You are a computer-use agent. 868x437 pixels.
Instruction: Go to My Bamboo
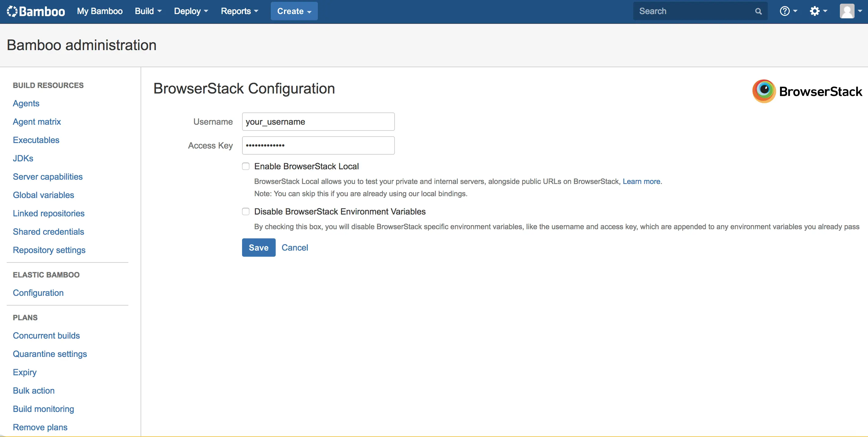coord(100,11)
